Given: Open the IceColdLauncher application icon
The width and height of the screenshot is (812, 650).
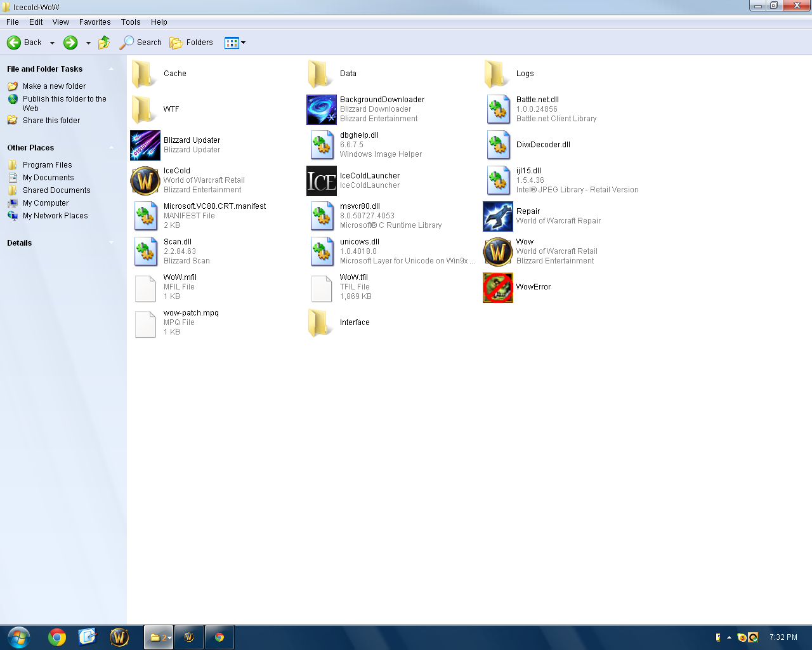Looking at the screenshot, I should (x=321, y=181).
